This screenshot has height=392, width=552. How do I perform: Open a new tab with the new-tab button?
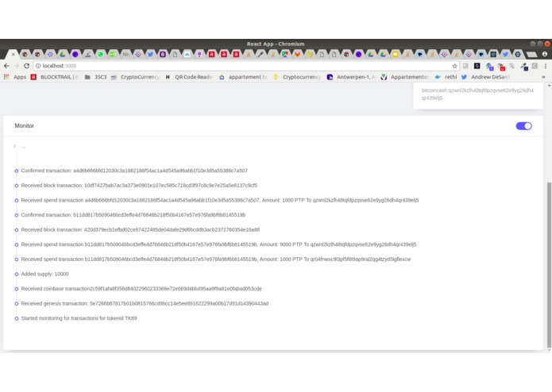coord(531,54)
